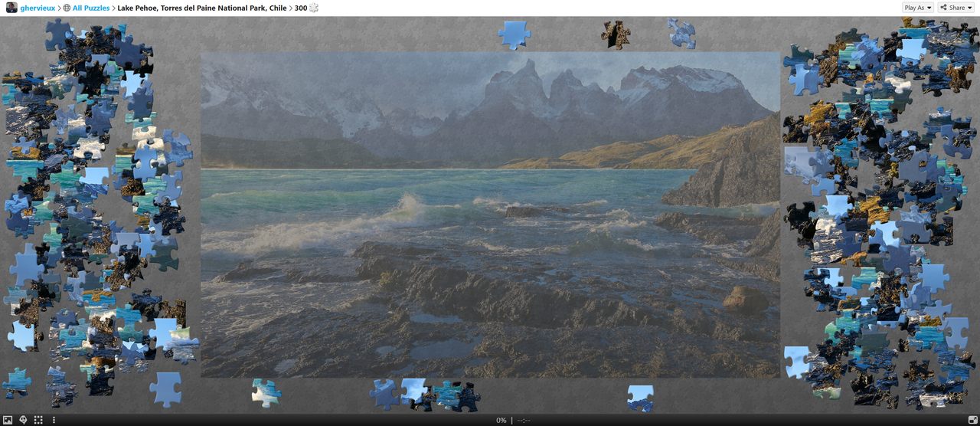980x426 pixels.
Task: Click the 0% progress indicator
Action: (x=501, y=420)
